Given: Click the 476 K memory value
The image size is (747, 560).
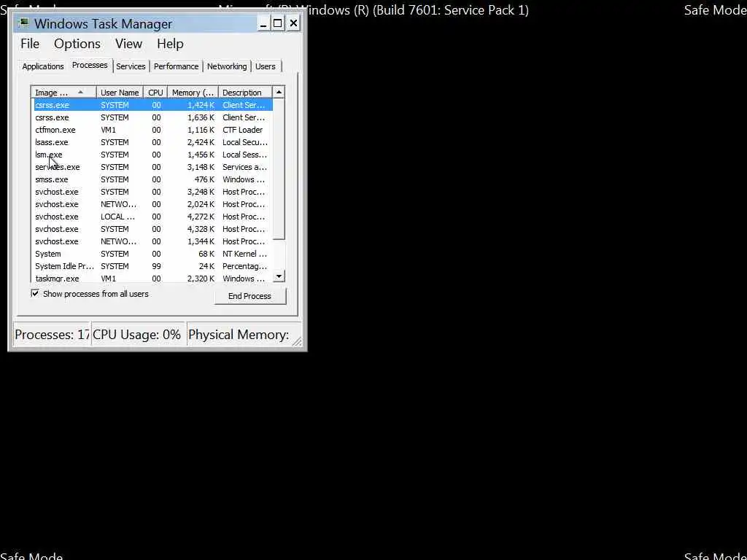Looking at the screenshot, I should pos(204,179).
